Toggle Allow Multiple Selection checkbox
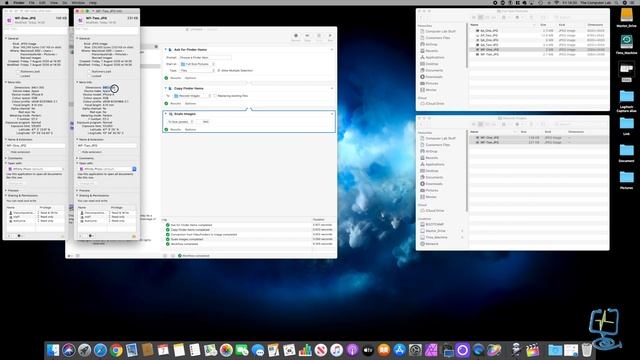The width and height of the screenshot is (640, 360). 219,71
